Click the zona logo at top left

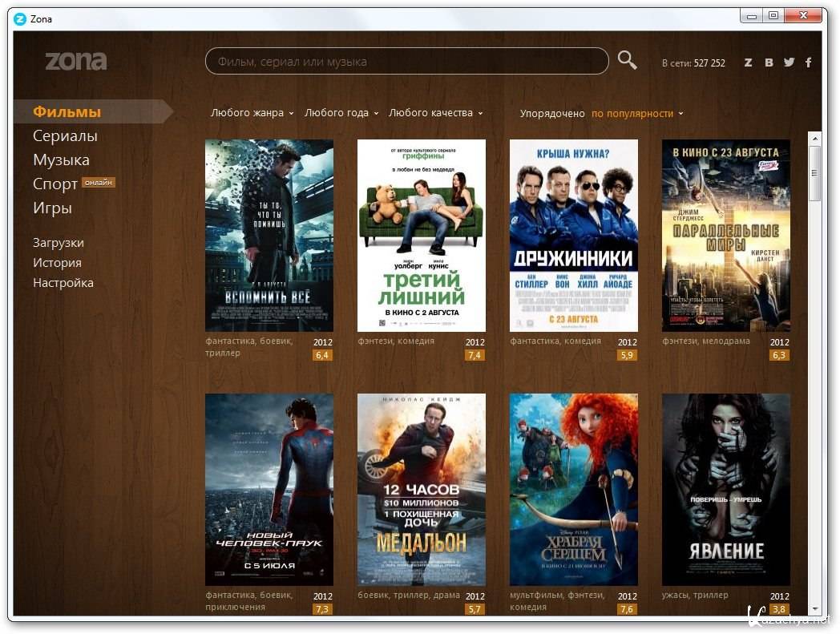76,61
